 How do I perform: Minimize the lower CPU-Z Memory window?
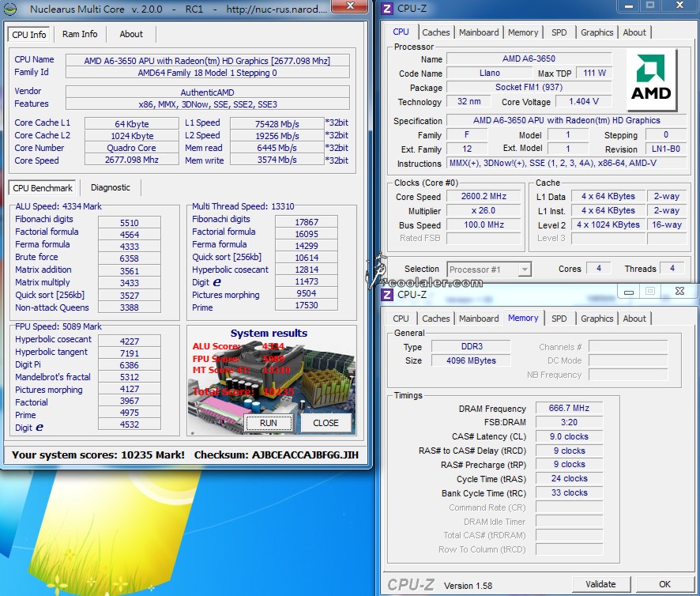click(629, 292)
